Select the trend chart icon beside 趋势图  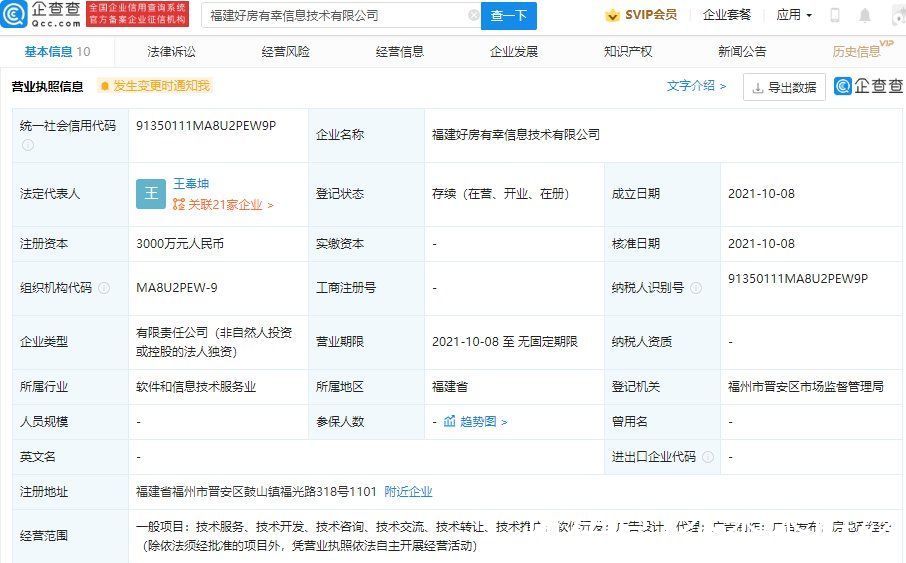450,421
